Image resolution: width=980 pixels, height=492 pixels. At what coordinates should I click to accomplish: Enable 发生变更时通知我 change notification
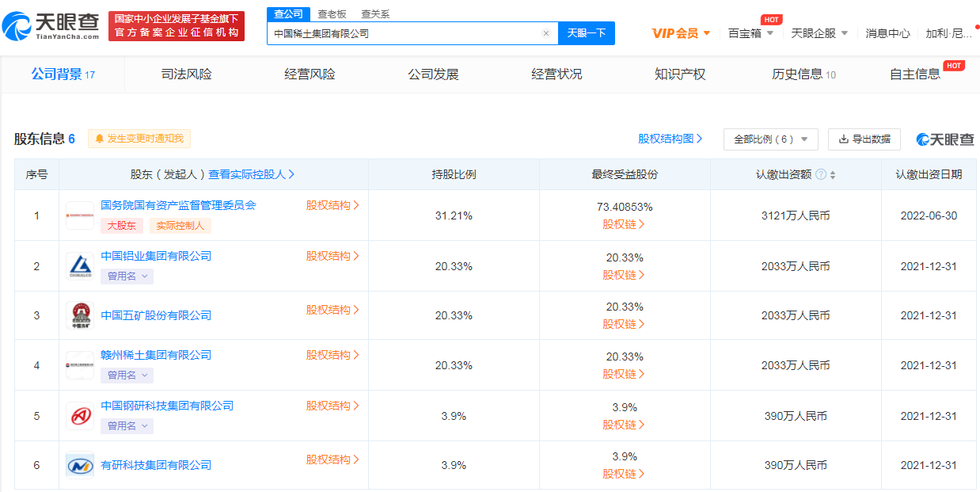[x=139, y=139]
